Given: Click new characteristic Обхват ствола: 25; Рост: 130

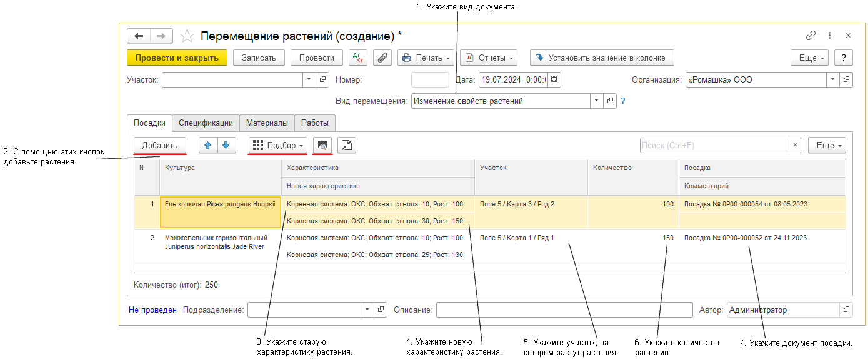Looking at the screenshot, I should coord(378,255).
